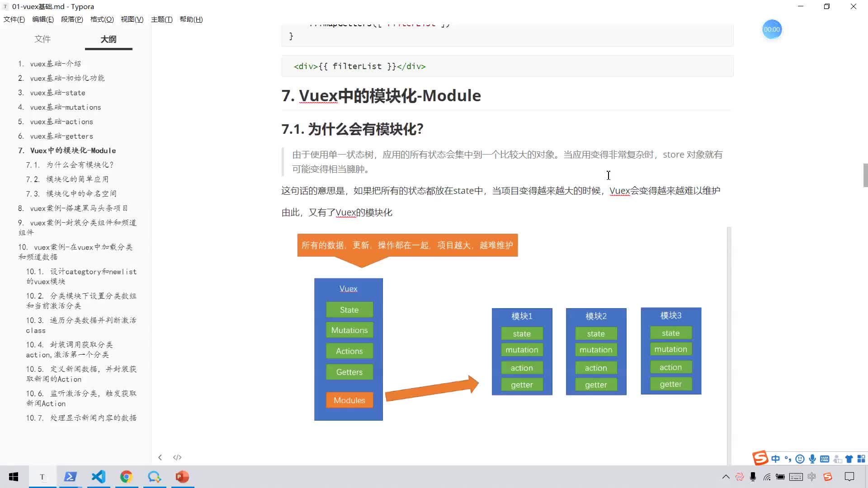The image size is (868, 488).
Task: Open touch keyboard tray icon
Action: coord(796,477)
